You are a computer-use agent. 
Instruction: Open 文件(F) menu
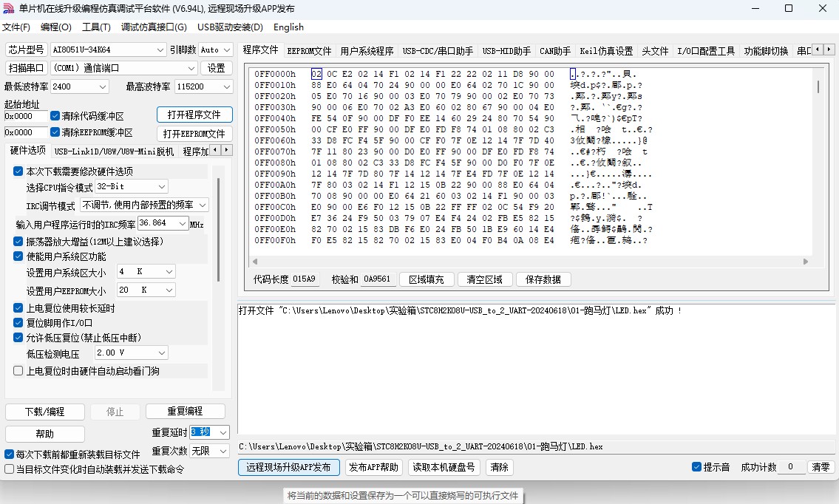16,27
